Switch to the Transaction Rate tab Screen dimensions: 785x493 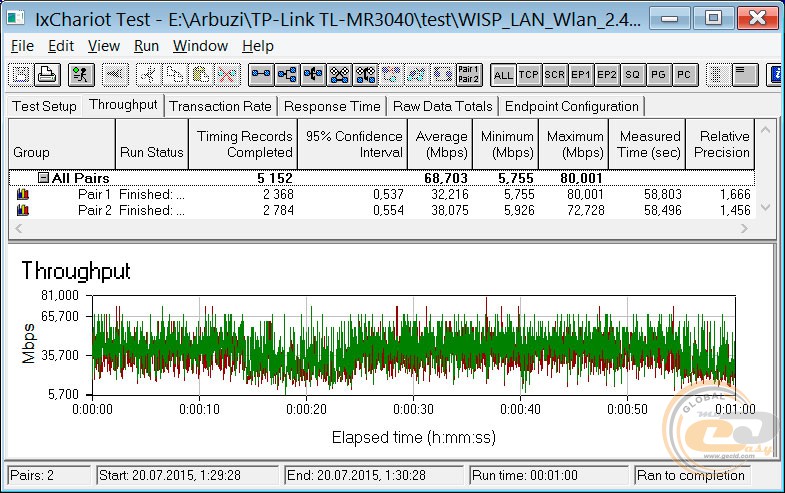[x=220, y=106]
